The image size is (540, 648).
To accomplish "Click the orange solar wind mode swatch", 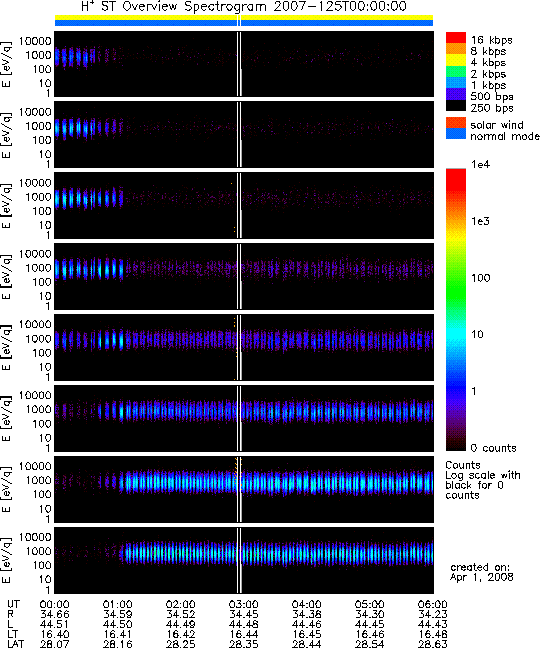I will pos(456,123).
